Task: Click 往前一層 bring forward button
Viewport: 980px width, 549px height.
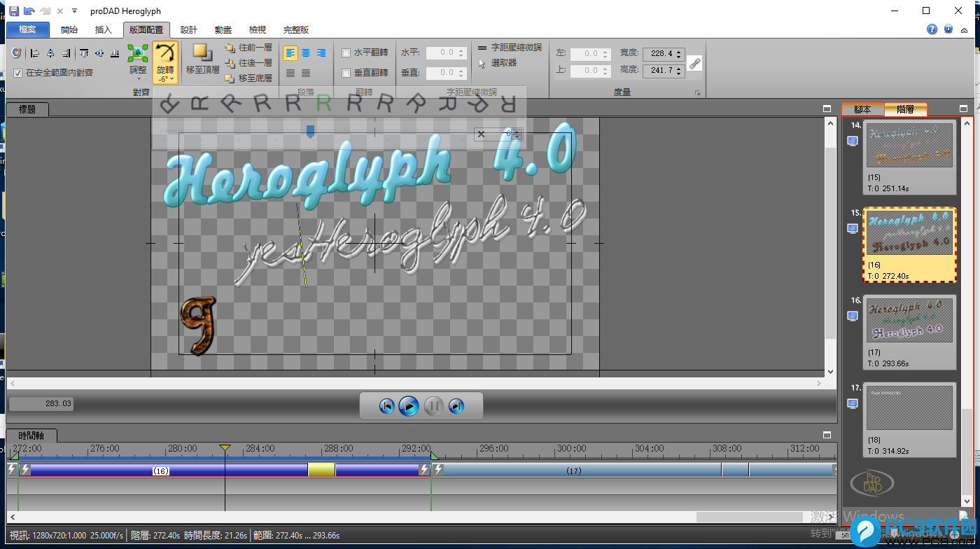Action: pyautogui.click(x=248, y=48)
